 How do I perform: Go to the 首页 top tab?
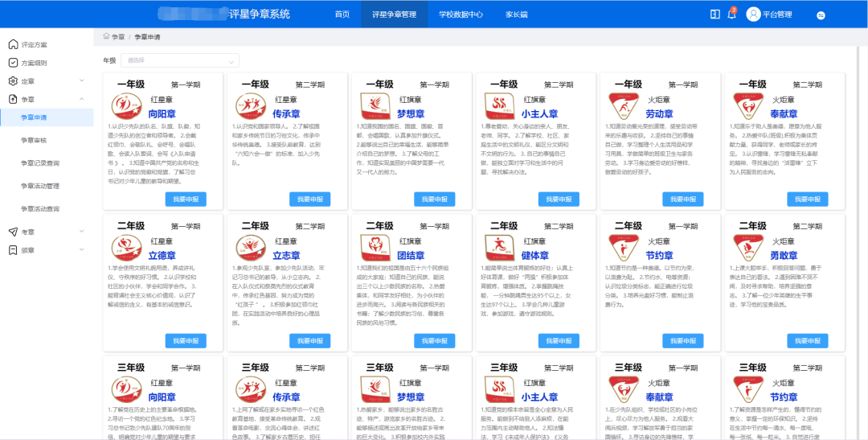[x=342, y=15]
